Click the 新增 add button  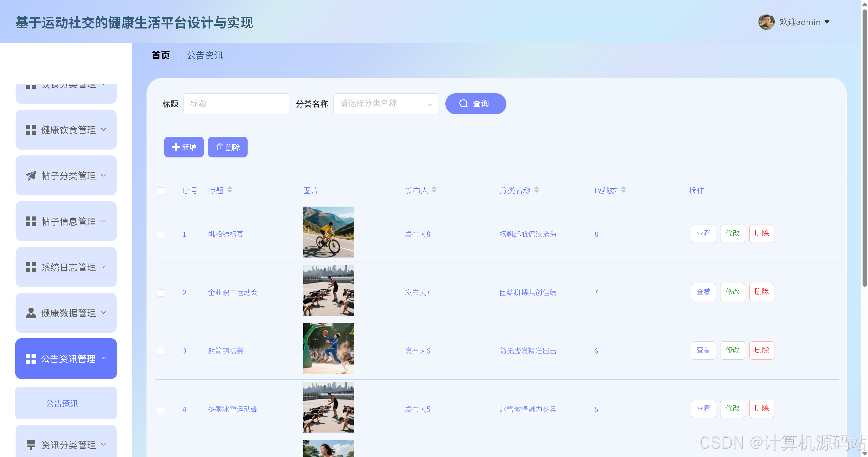184,147
